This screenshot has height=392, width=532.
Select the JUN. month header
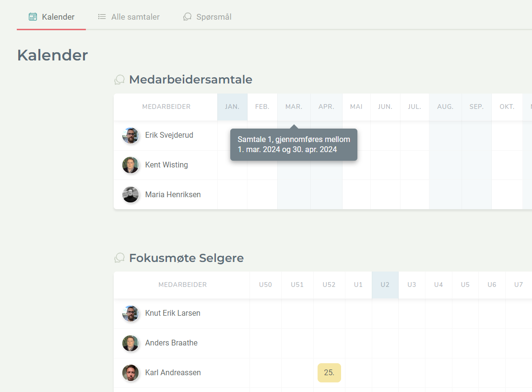coord(385,107)
